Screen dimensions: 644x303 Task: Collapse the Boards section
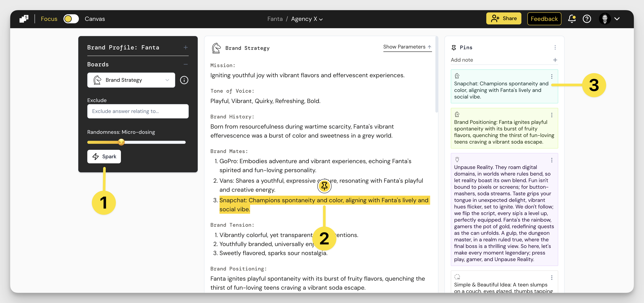(186, 64)
